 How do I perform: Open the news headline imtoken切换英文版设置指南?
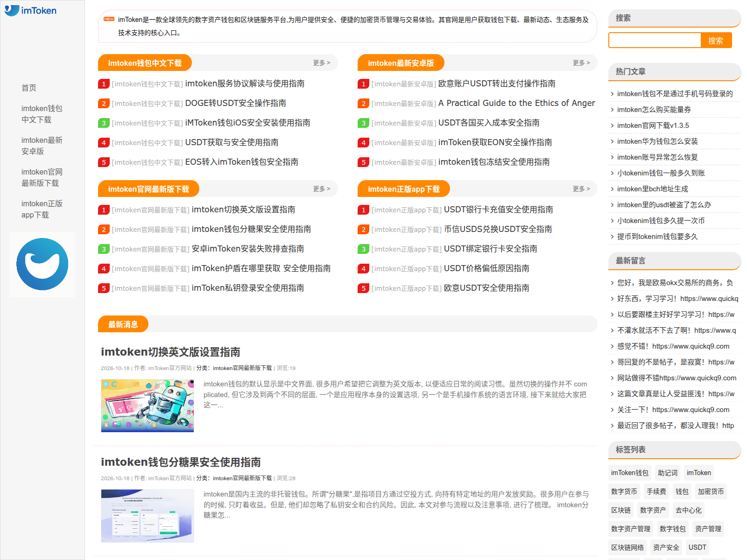[170, 352]
